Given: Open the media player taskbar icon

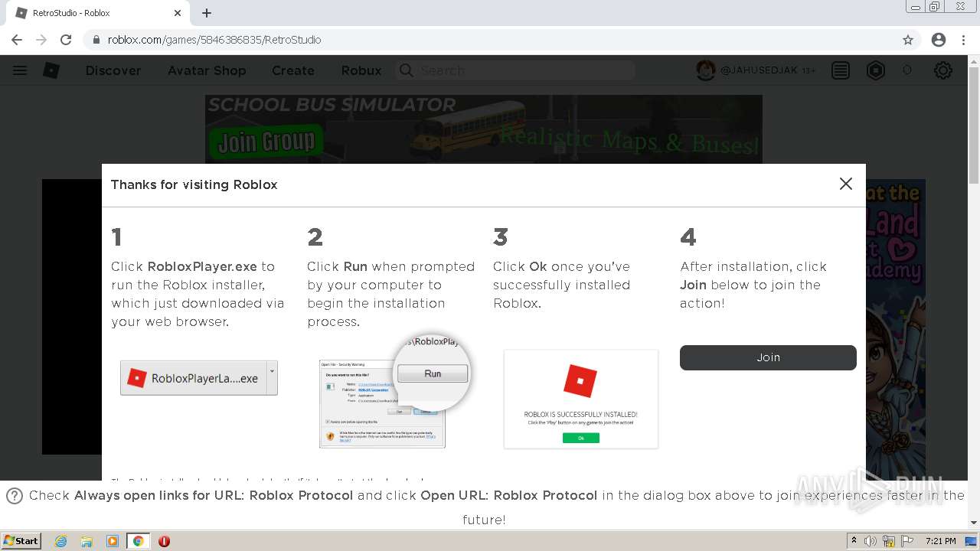Looking at the screenshot, I should tap(113, 541).
